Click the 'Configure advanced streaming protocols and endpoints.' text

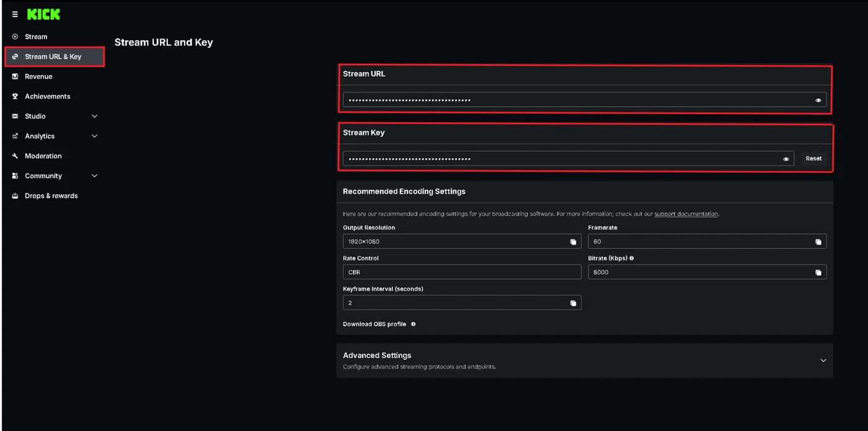(420, 367)
